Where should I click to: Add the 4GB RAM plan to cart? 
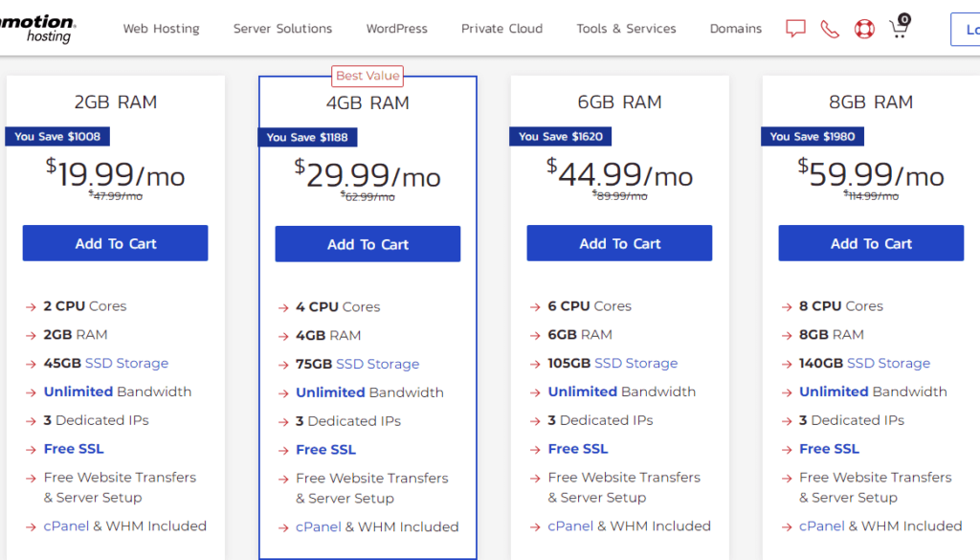pyautogui.click(x=367, y=244)
